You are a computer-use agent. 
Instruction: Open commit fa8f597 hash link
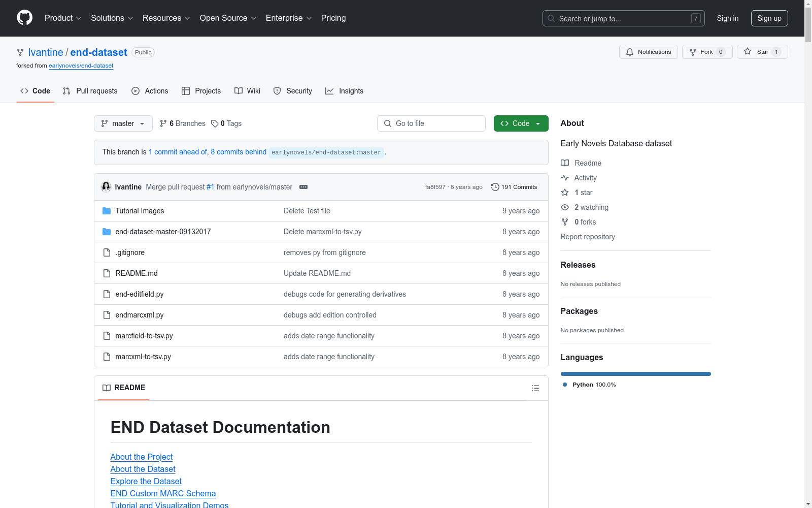point(435,187)
